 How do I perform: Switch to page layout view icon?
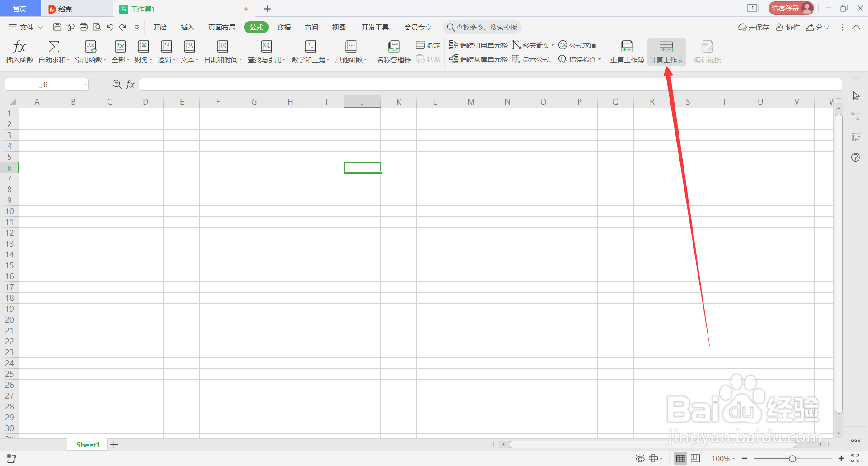point(695,458)
